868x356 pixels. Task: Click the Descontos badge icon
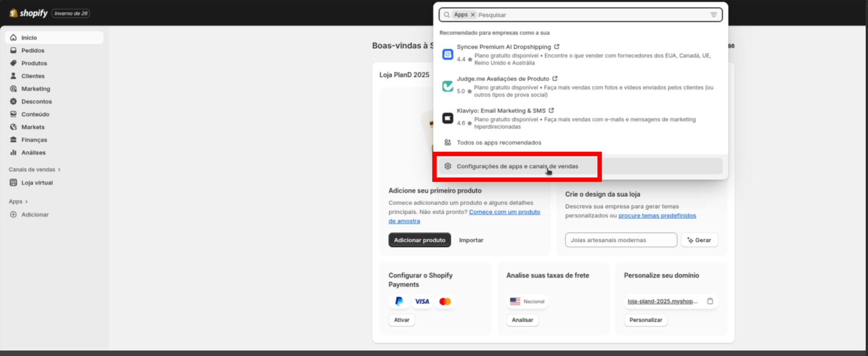(x=13, y=102)
